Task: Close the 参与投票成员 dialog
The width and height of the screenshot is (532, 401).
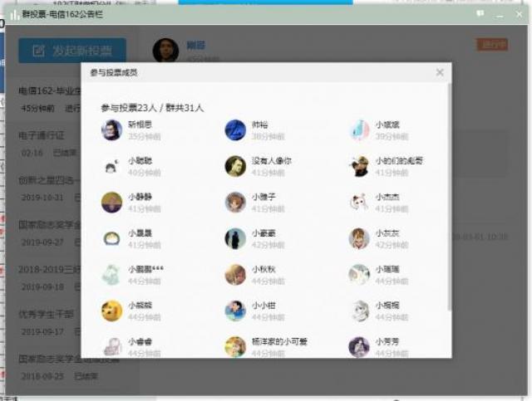Action: [x=440, y=73]
